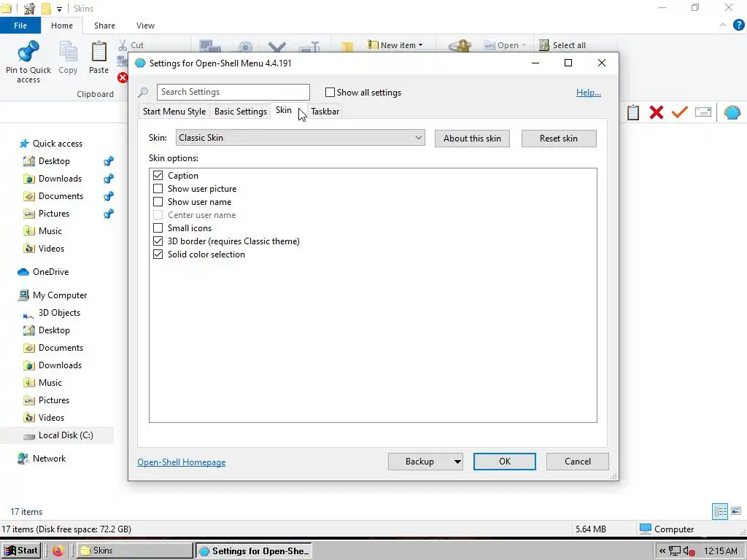747x560 pixels.
Task: Select the Skin tab
Action: point(284,110)
